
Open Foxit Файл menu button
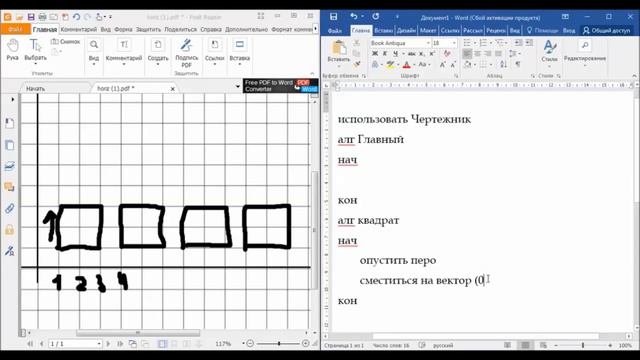tap(16, 29)
